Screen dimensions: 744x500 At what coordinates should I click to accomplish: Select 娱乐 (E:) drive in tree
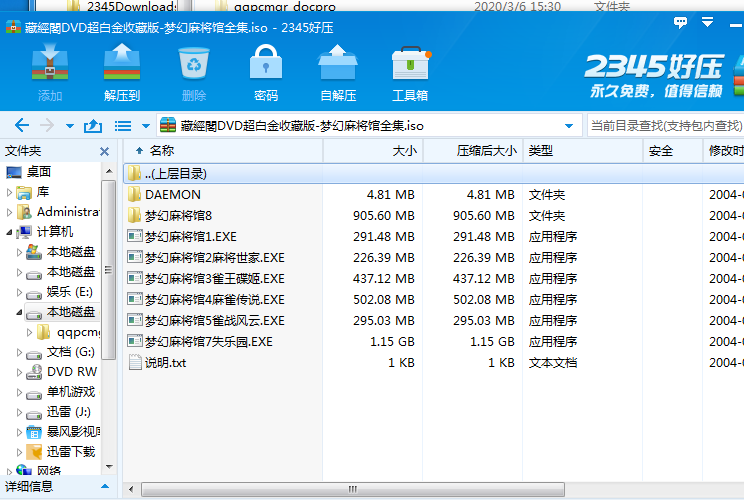(x=69, y=292)
